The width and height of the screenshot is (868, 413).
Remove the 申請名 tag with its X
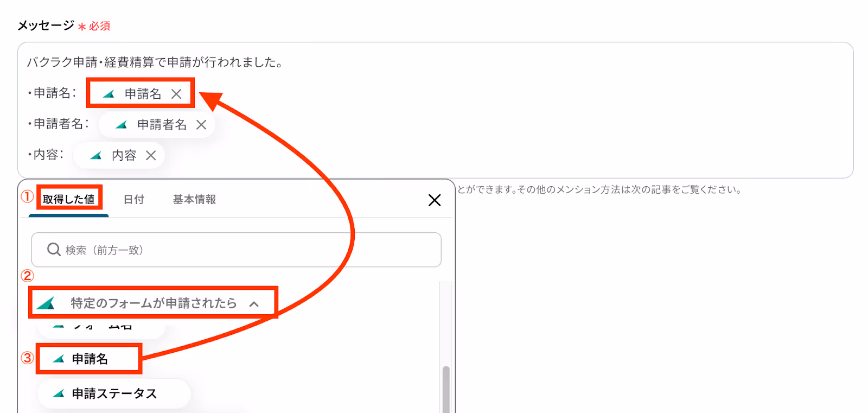pyautogui.click(x=176, y=94)
